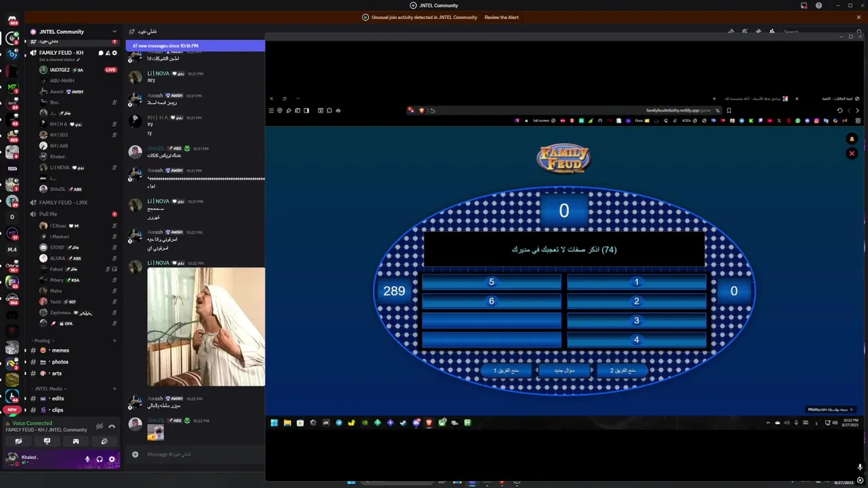The image size is (868, 488).
Task: Open the server icon with 369 badge
Action: coord(12,136)
